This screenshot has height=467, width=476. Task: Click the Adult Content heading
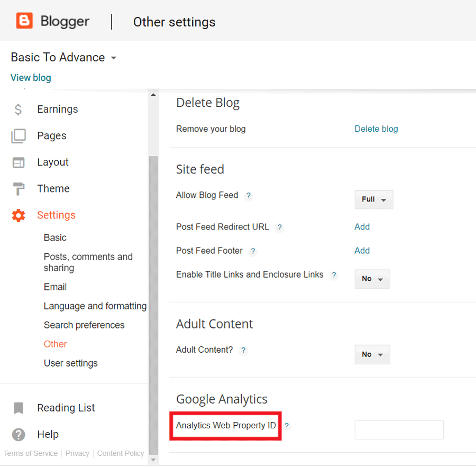pos(214,324)
